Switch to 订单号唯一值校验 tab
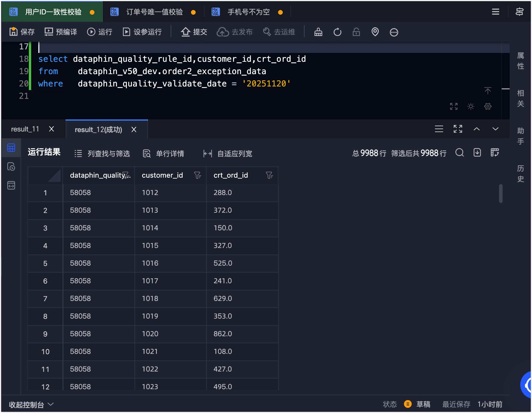Screen dimensions: 532x413 tap(153, 12)
